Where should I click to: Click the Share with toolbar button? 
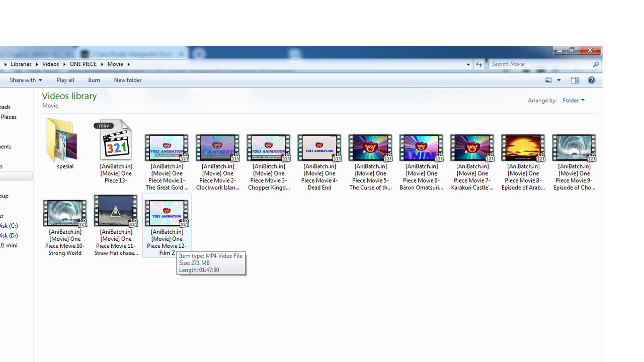click(26, 80)
